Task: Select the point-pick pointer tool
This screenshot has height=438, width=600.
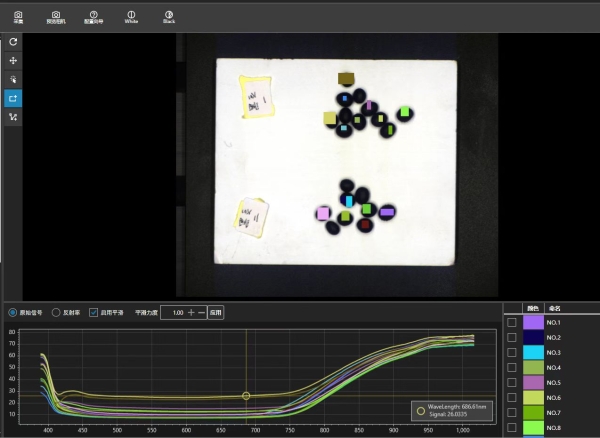Action: 13,79
